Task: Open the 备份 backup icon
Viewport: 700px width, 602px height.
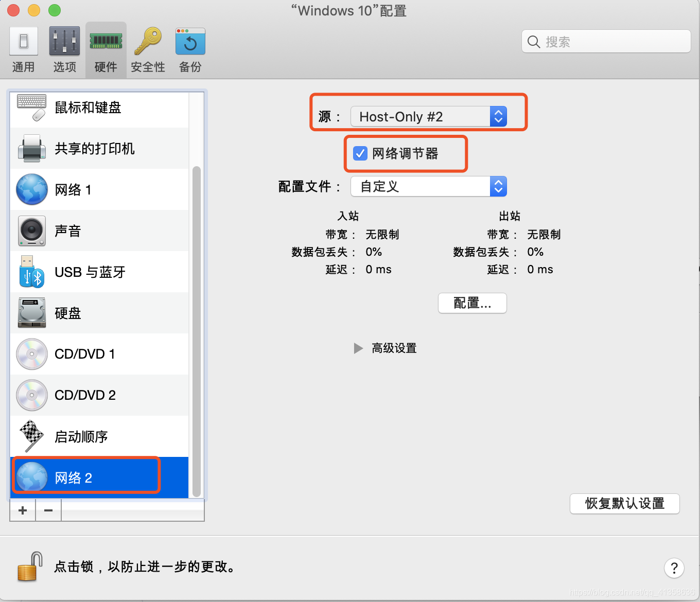Action: pos(190,41)
